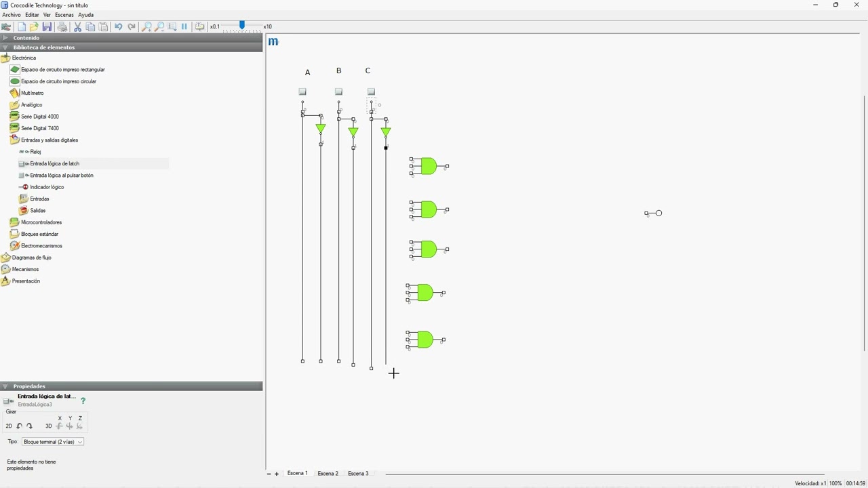
Task: Switch to the Escena 2 tab
Action: [x=328, y=474]
